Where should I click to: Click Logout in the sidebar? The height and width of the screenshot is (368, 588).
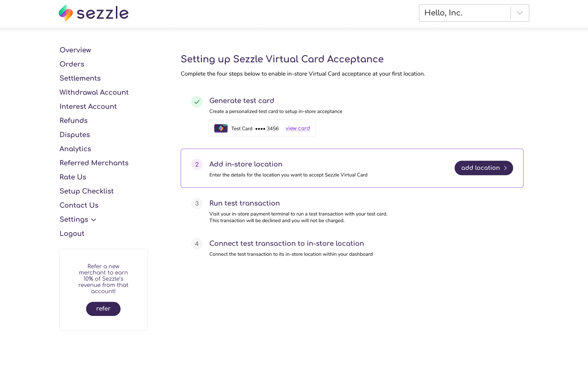[x=72, y=234]
